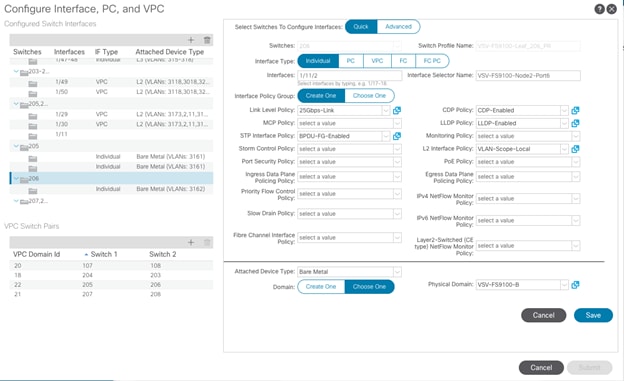Switch to Quick configuration mode
Viewport: 624px width, 381px height.
click(361, 27)
